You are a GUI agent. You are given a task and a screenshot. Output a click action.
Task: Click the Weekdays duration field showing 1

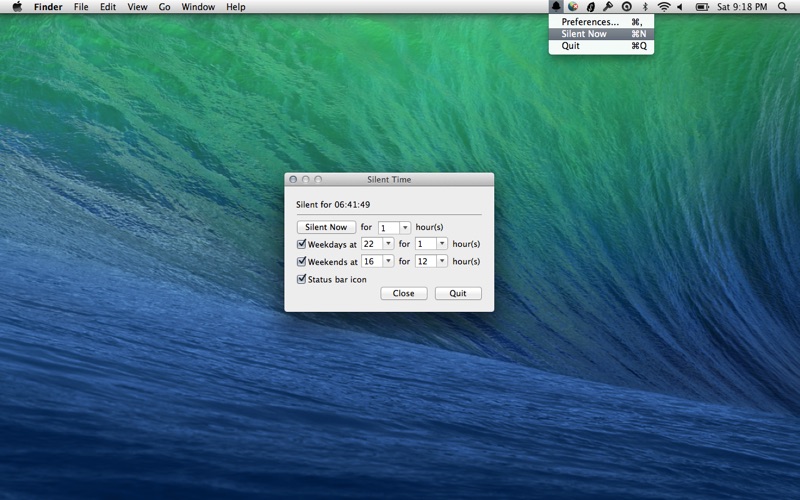coord(426,244)
